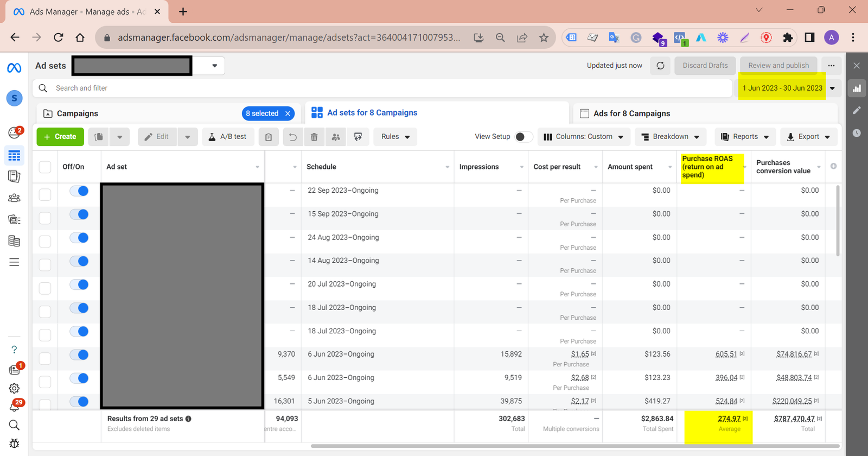Viewport: 868px width, 456px height.
Task: Expand the Duplicate options dropdown arrow
Action: pyautogui.click(x=119, y=137)
